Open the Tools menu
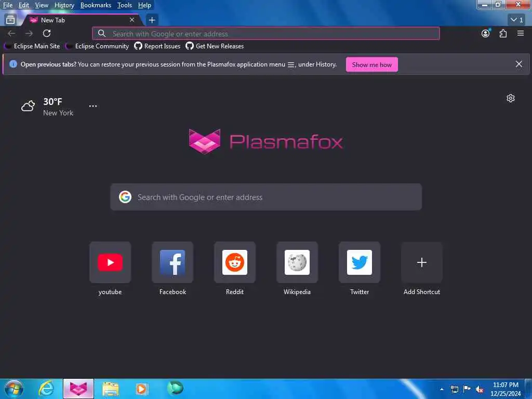This screenshot has width=532, height=399. click(x=125, y=5)
